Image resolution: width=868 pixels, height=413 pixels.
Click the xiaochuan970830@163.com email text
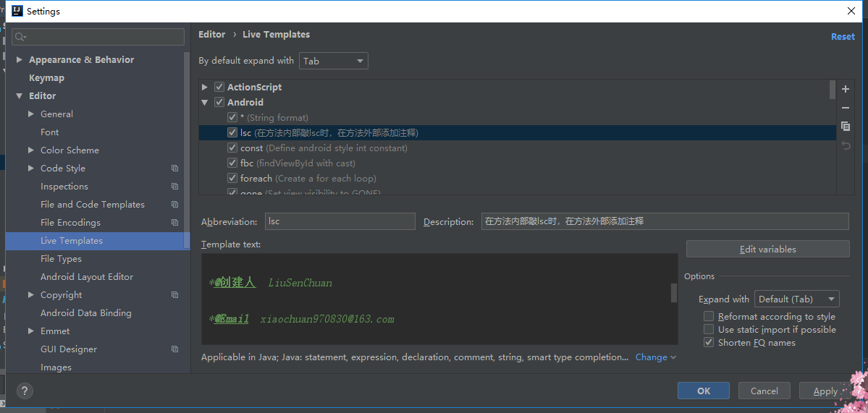point(327,319)
